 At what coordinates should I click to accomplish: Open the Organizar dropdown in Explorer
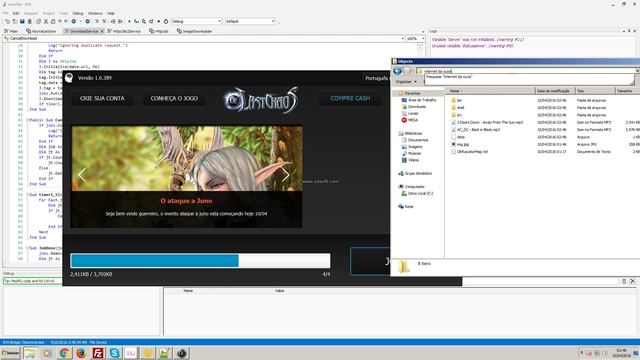pyautogui.click(x=406, y=82)
